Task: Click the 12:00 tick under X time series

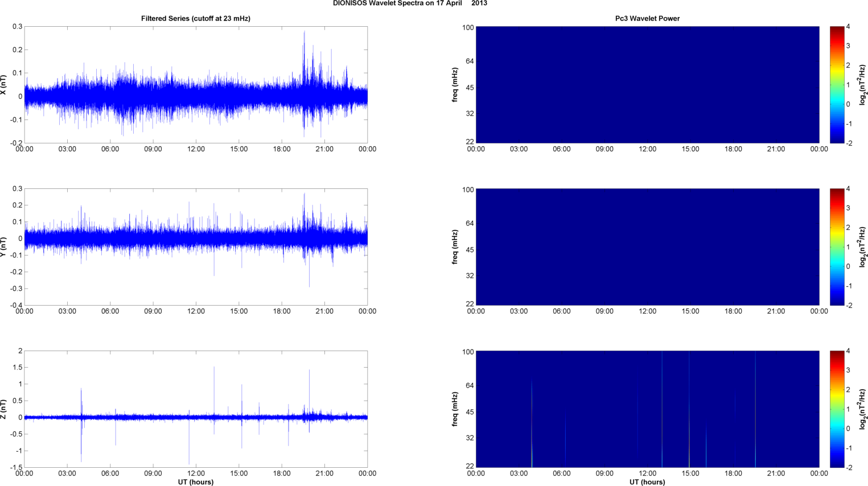Action: [196, 149]
